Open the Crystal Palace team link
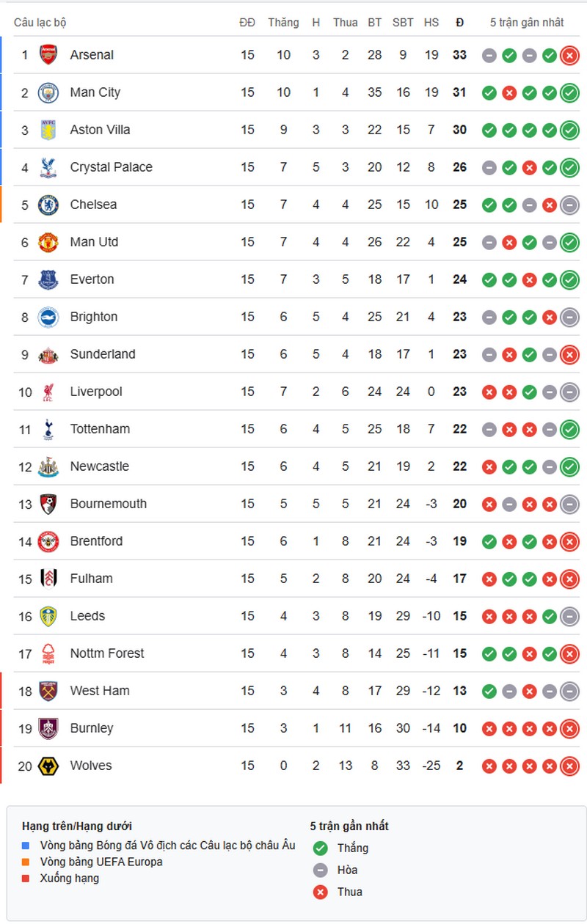 point(111,167)
